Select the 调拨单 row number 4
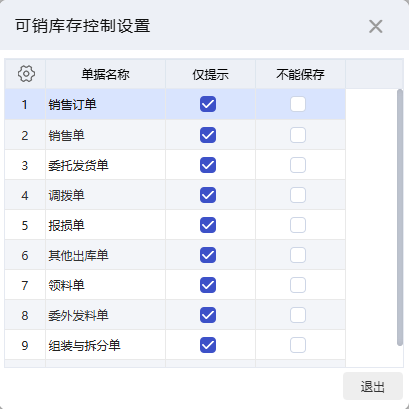The width and height of the screenshot is (409, 409). (x=25, y=195)
